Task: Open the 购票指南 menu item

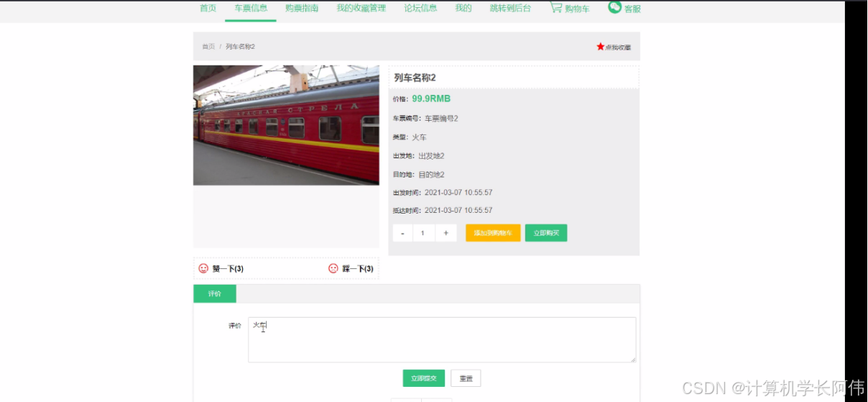Action: click(302, 8)
